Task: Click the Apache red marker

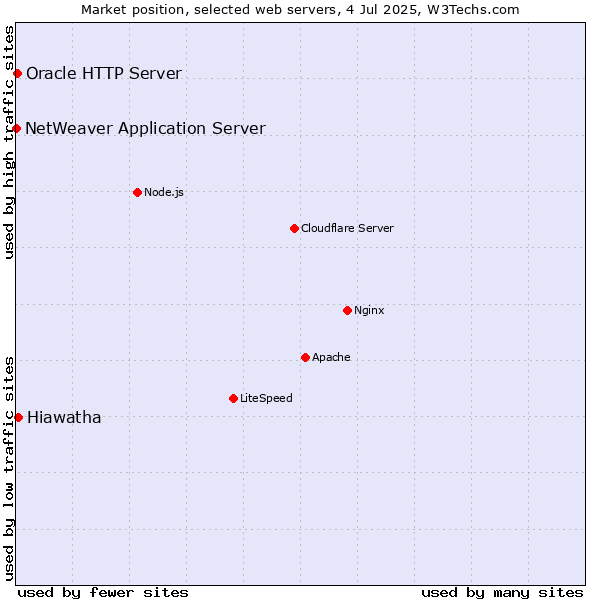Action: [x=305, y=357]
